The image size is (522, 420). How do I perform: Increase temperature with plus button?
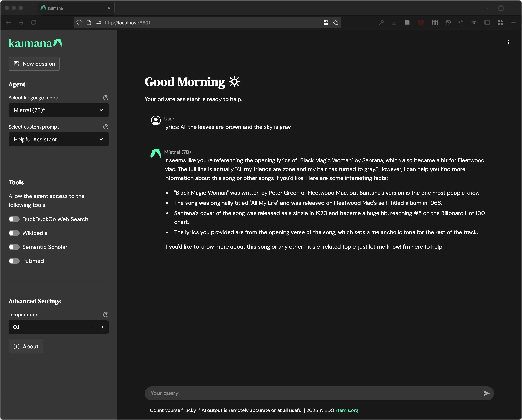103,327
